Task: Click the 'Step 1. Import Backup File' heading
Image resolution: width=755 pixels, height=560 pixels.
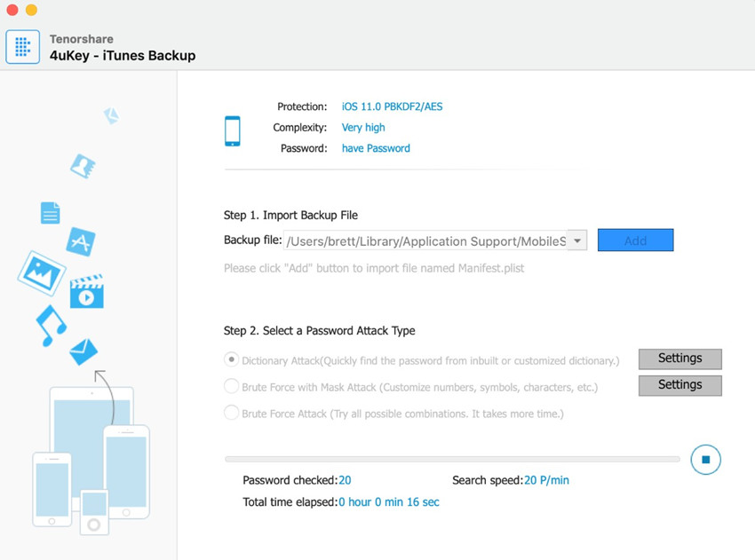Action: point(290,215)
